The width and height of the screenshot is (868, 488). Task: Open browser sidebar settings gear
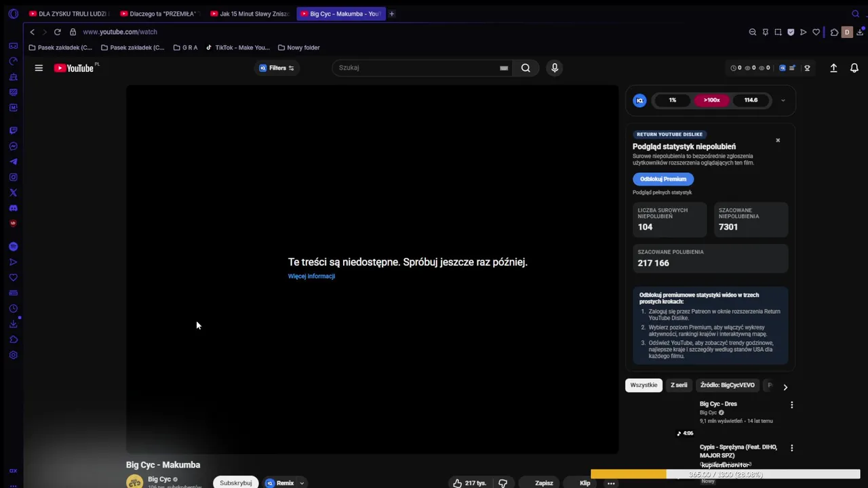(x=13, y=355)
